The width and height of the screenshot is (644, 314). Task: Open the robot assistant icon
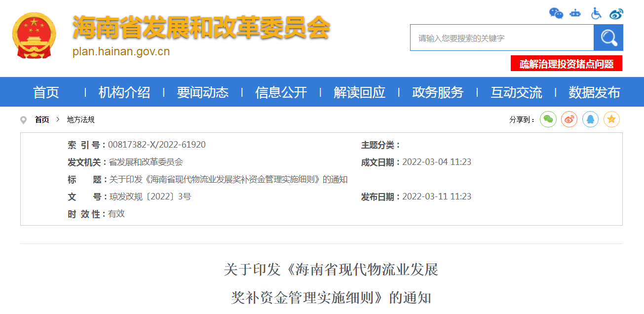click(x=575, y=13)
